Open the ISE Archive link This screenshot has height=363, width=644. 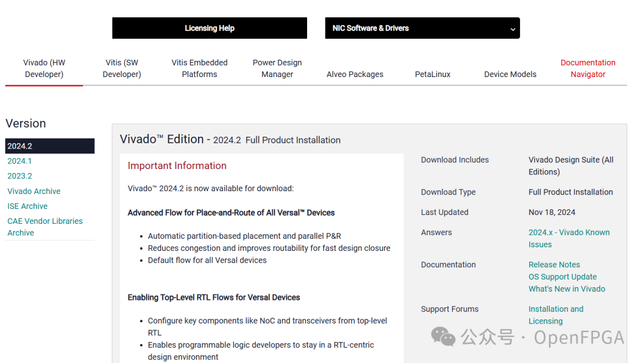point(27,206)
